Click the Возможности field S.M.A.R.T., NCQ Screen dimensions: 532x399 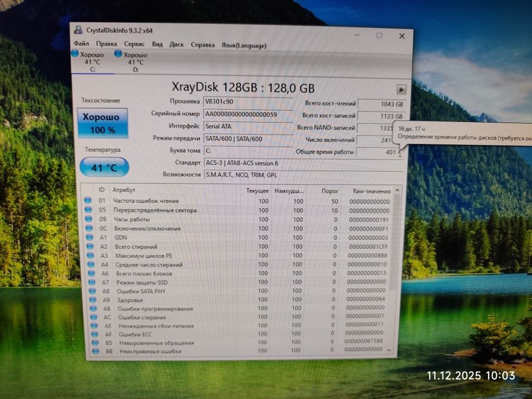[x=303, y=175]
